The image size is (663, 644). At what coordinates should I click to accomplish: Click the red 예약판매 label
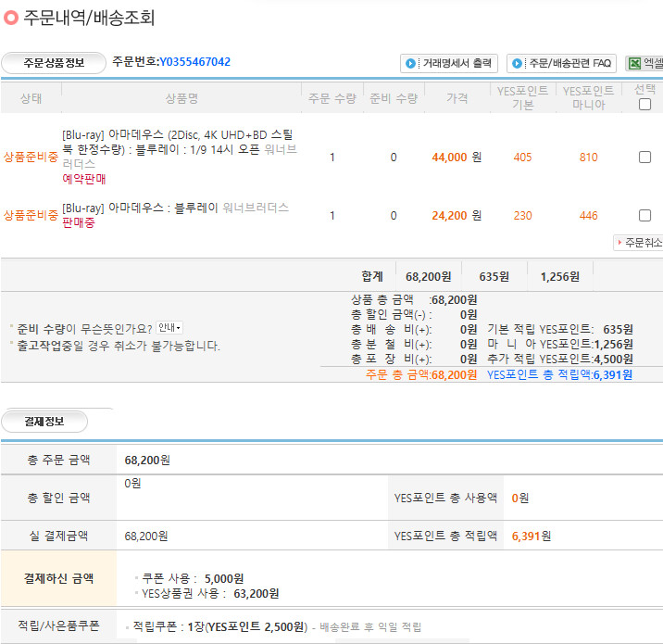pyautogui.click(x=83, y=179)
